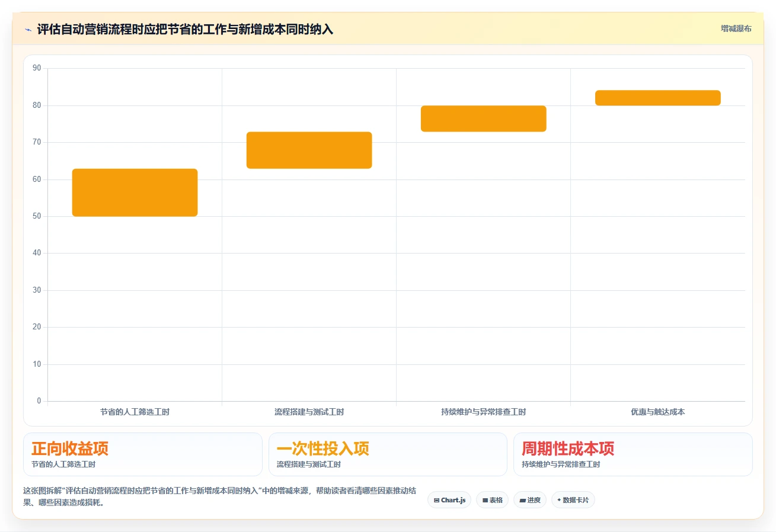Click the y-axis value 90
Image resolution: width=776 pixels, height=532 pixels.
[37, 68]
